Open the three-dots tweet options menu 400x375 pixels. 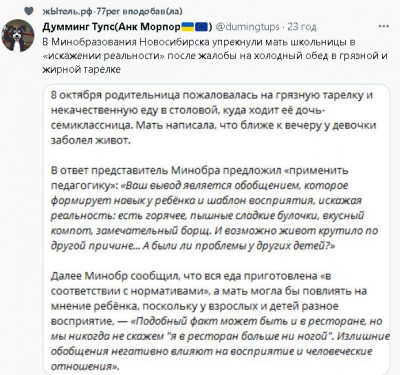point(384,26)
